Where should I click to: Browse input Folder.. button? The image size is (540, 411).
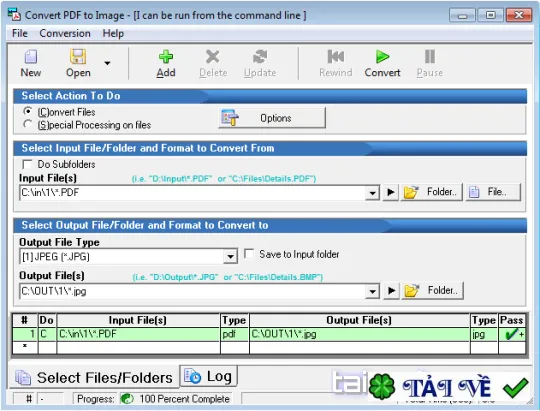pyautogui.click(x=432, y=192)
